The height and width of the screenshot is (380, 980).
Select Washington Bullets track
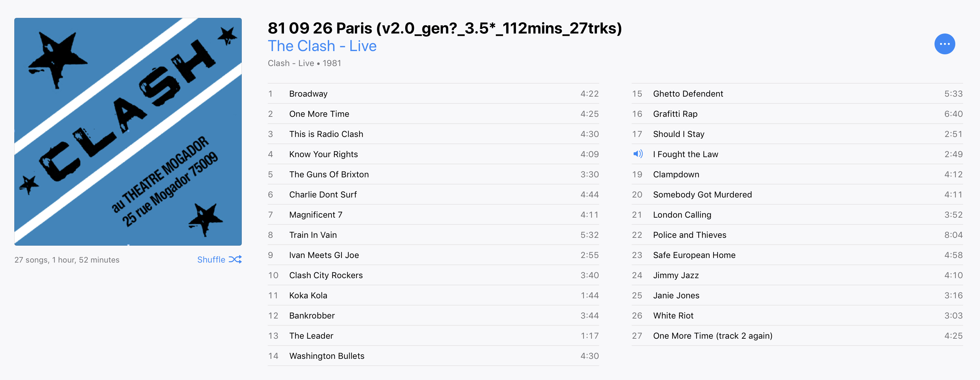tap(327, 356)
